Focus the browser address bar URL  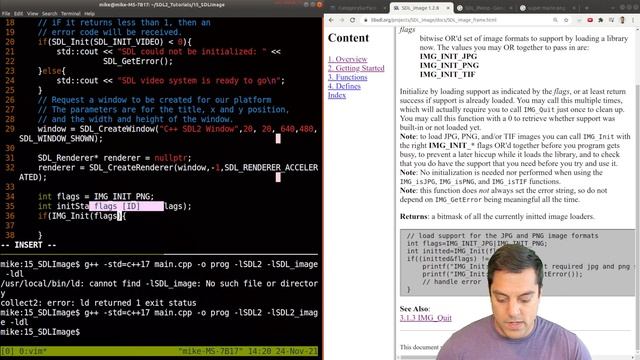433,20
